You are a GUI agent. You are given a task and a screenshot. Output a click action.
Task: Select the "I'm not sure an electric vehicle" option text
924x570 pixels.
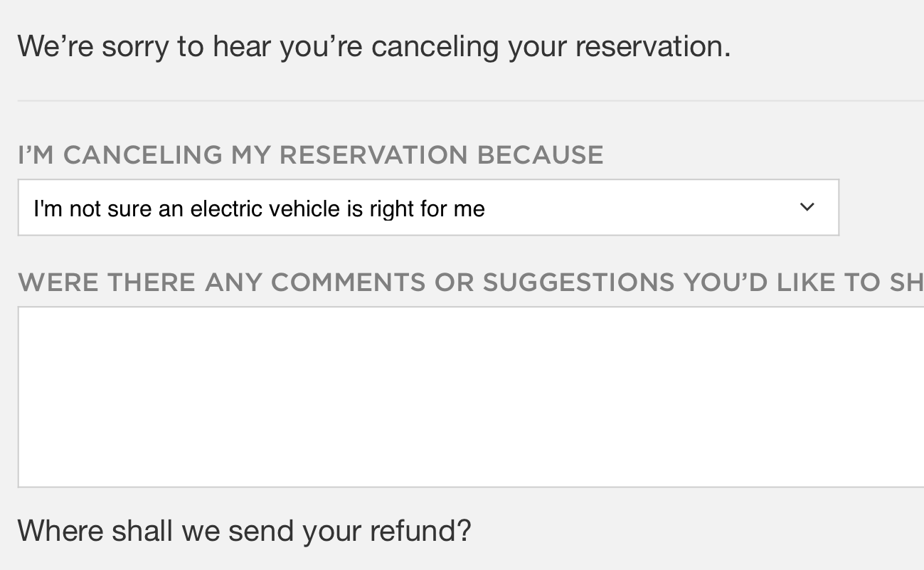point(259,209)
